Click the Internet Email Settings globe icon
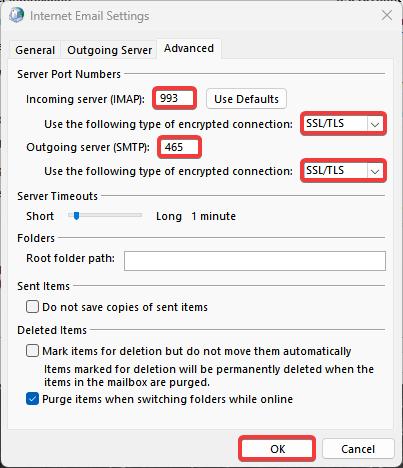Viewport: 403px width, 468px height. coord(16,15)
